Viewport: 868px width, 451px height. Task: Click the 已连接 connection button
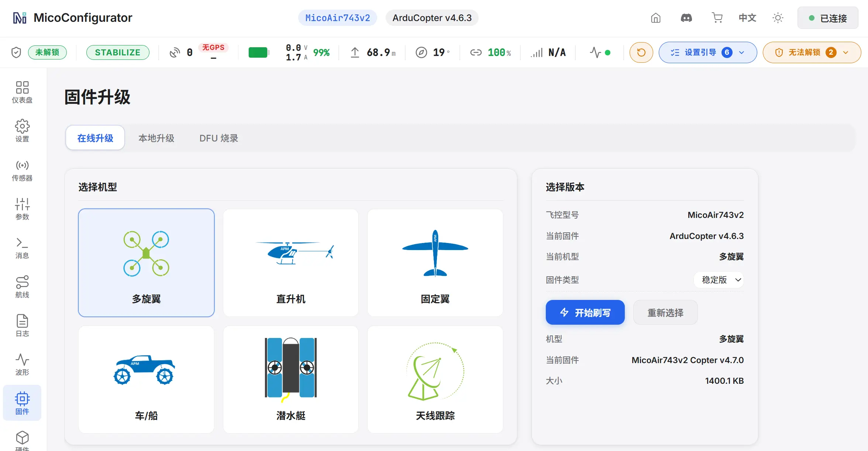pos(828,18)
